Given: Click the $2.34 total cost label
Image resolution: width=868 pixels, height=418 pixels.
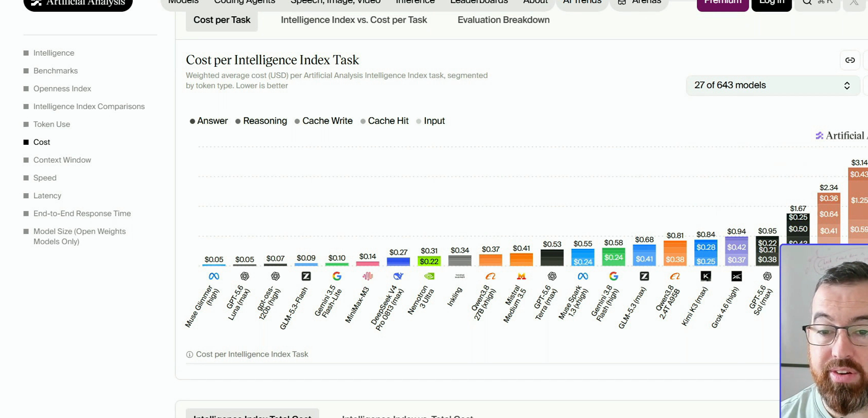Looking at the screenshot, I should point(829,188).
